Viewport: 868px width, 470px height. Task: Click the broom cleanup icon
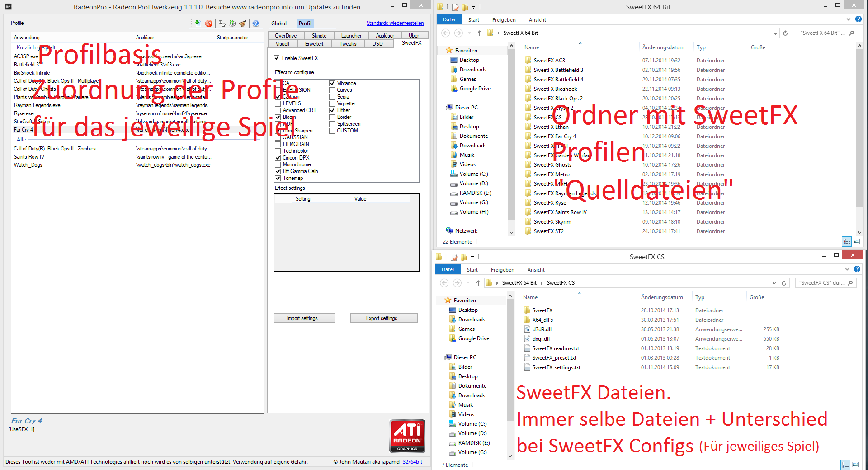pyautogui.click(x=243, y=23)
